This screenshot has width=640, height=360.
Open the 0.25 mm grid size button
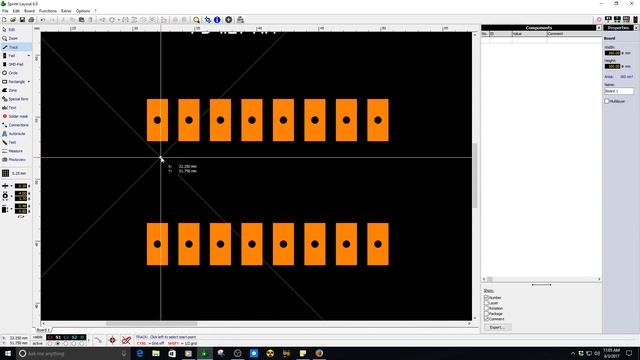point(15,173)
